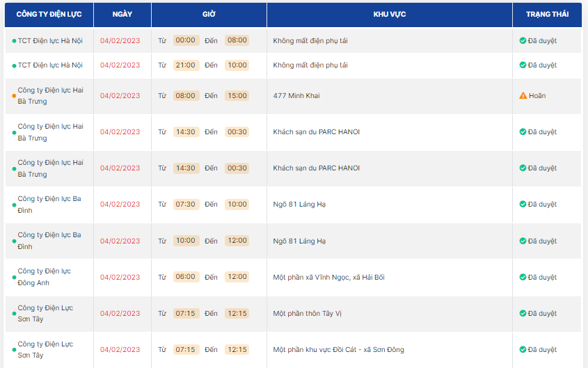The height and width of the screenshot is (368, 588).
Task: Click green dot in Ba Đình 07:30 row
Action: click(14, 205)
